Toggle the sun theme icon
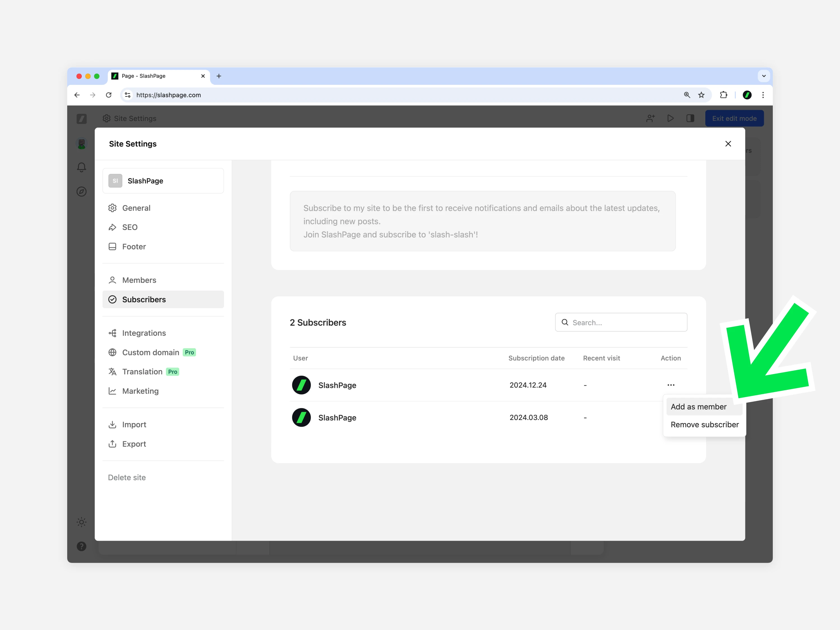 coord(81,522)
